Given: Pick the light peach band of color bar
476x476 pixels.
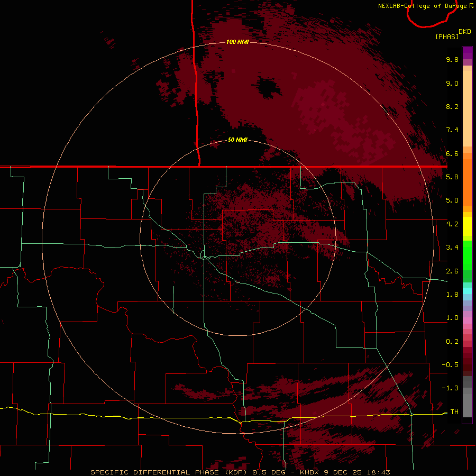Looking at the screenshot, I should point(467,108).
